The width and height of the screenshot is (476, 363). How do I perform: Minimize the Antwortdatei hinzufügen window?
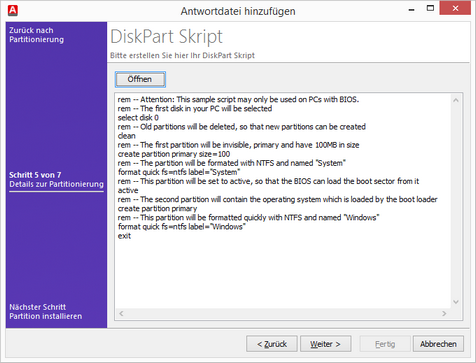click(412, 10)
